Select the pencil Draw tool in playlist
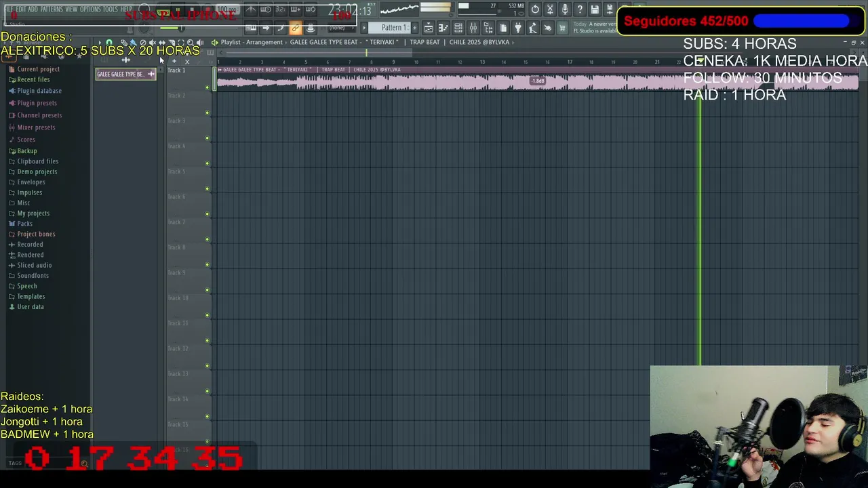 click(x=124, y=42)
